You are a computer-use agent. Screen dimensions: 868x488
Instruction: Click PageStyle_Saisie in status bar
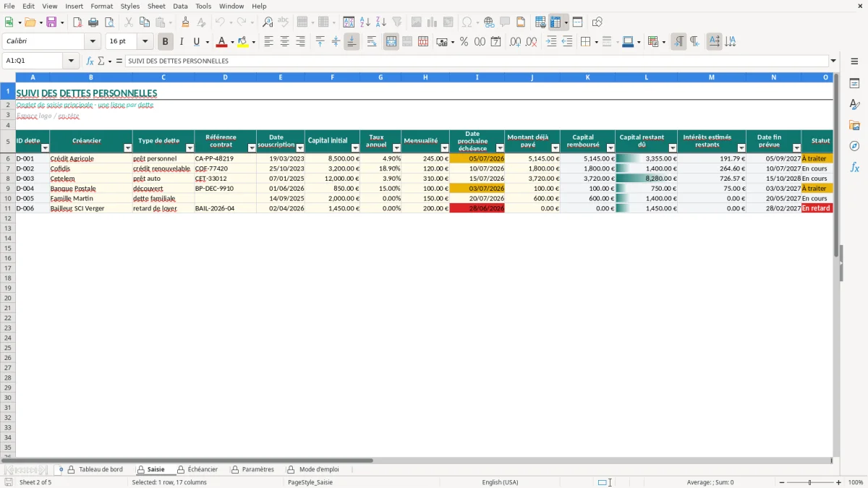(x=310, y=482)
